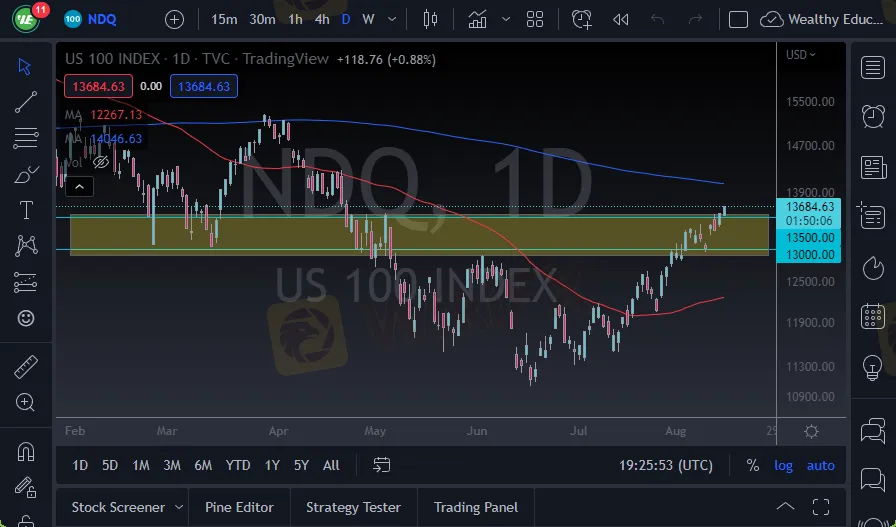This screenshot has width=896, height=527.
Task: Switch to the 30m timeframe
Action: coord(262,19)
